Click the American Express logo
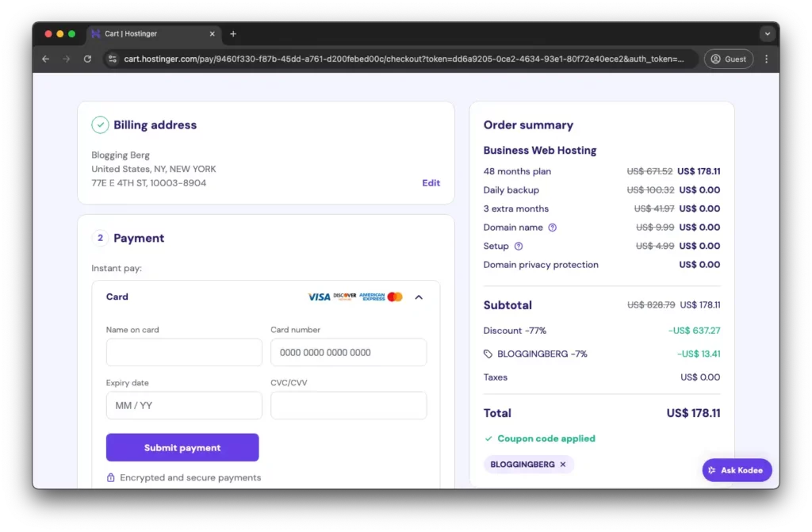812x532 pixels. [370, 297]
